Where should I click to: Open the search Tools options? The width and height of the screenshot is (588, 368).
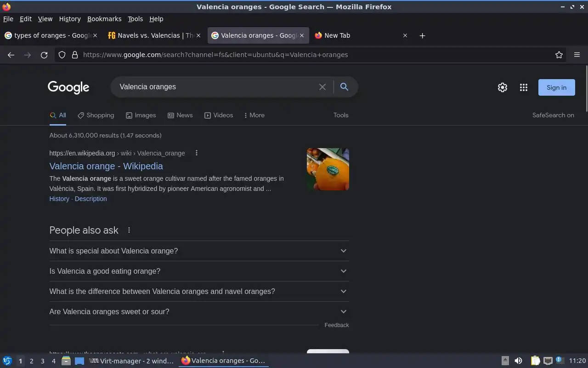tap(341, 115)
